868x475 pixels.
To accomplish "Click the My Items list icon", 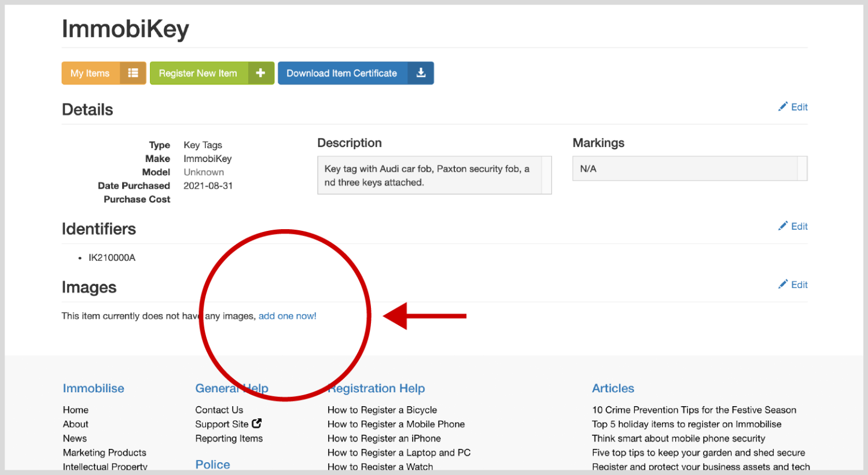I will coord(133,73).
